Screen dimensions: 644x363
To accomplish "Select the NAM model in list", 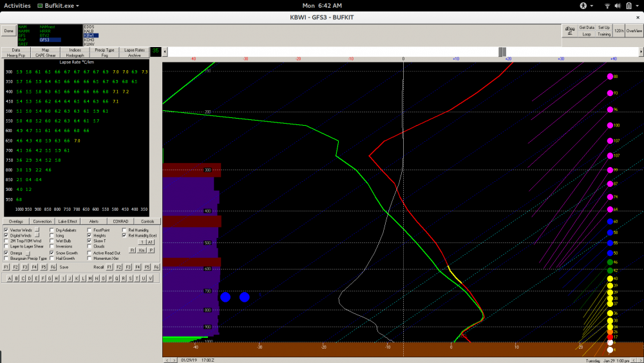I will (x=22, y=26).
